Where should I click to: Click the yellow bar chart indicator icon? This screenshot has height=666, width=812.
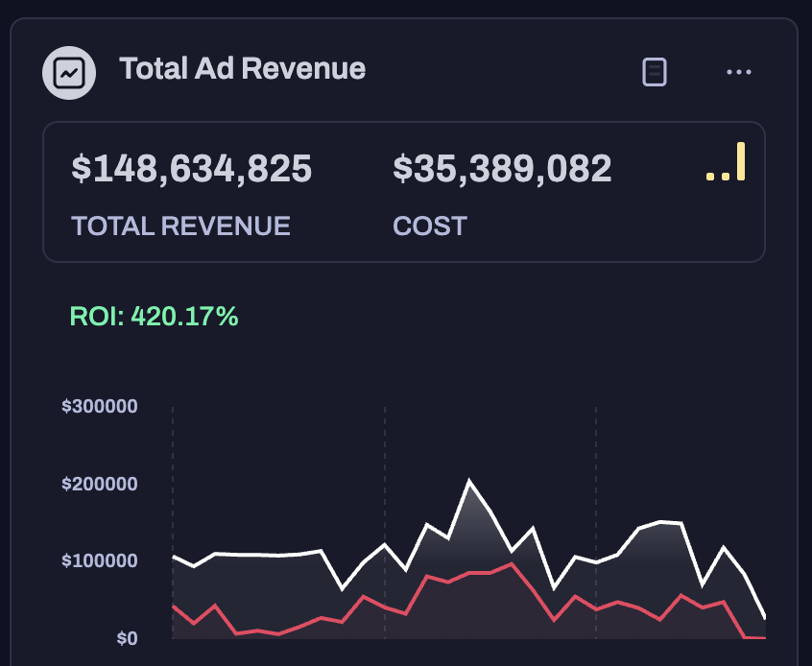click(727, 162)
